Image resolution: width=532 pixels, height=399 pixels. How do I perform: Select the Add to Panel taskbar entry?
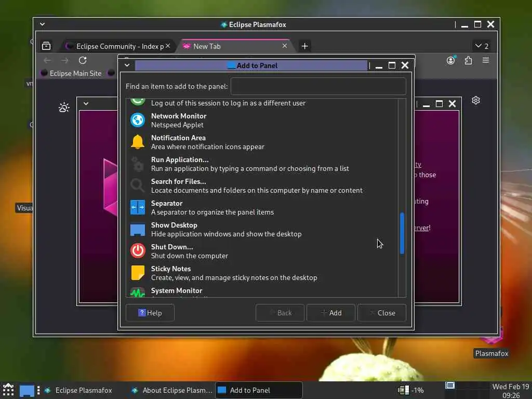(259, 390)
